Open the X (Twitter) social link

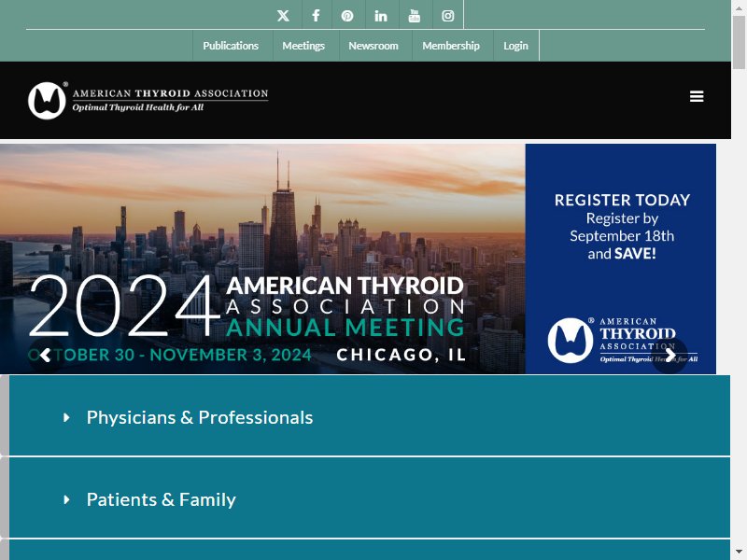point(283,16)
